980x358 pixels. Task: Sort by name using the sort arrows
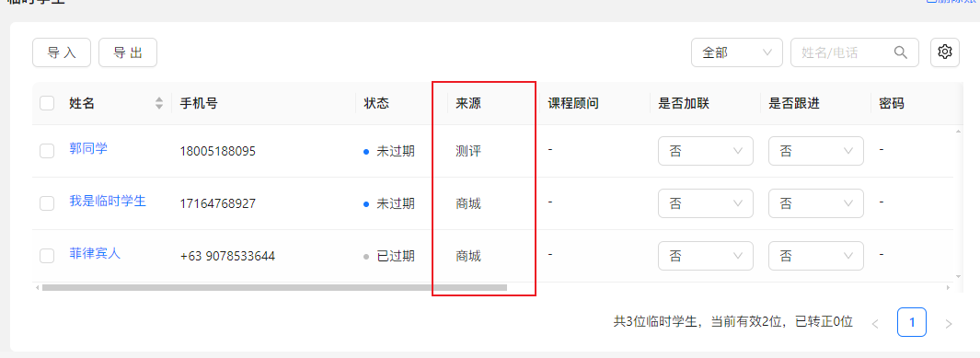pyautogui.click(x=159, y=104)
